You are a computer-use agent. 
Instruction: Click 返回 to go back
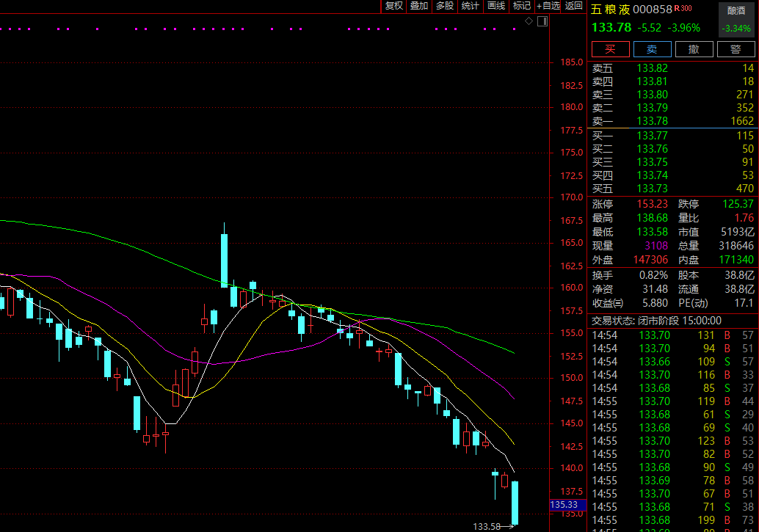[x=573, y=6]
